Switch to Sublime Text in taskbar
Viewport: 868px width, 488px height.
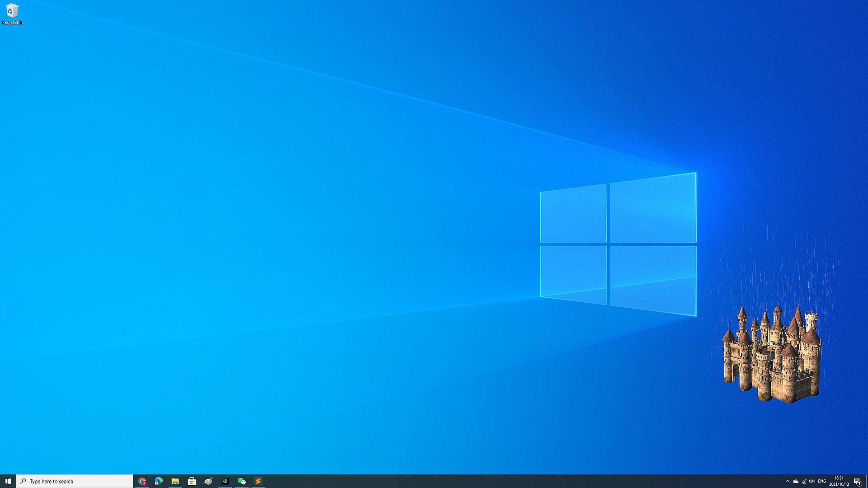pyautogui.click(x=258, y=481)
